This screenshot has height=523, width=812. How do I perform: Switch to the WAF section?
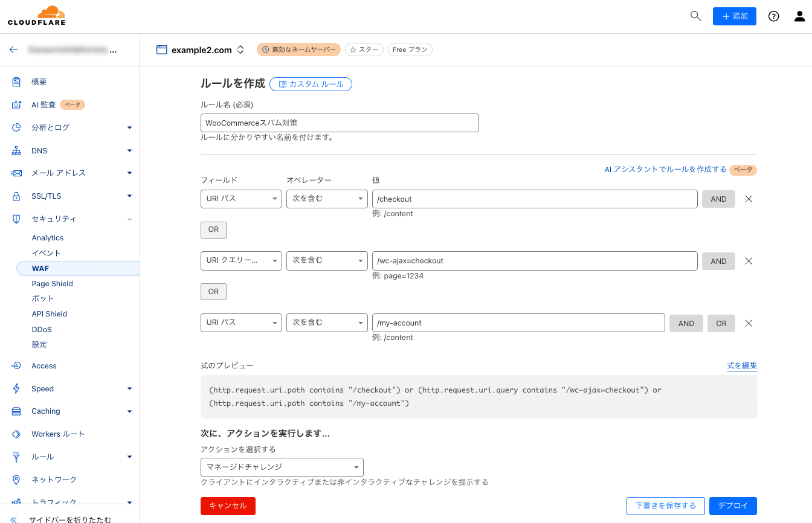click(x=40, y=268)
